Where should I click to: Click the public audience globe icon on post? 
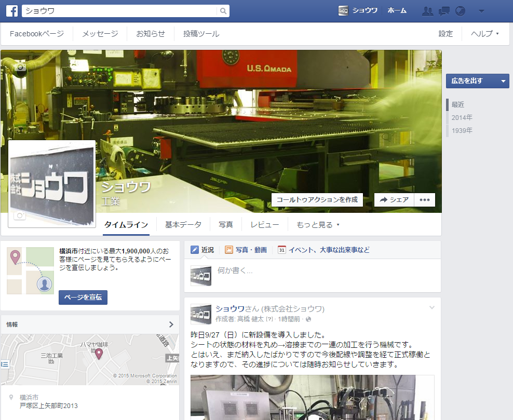[308, 319]
